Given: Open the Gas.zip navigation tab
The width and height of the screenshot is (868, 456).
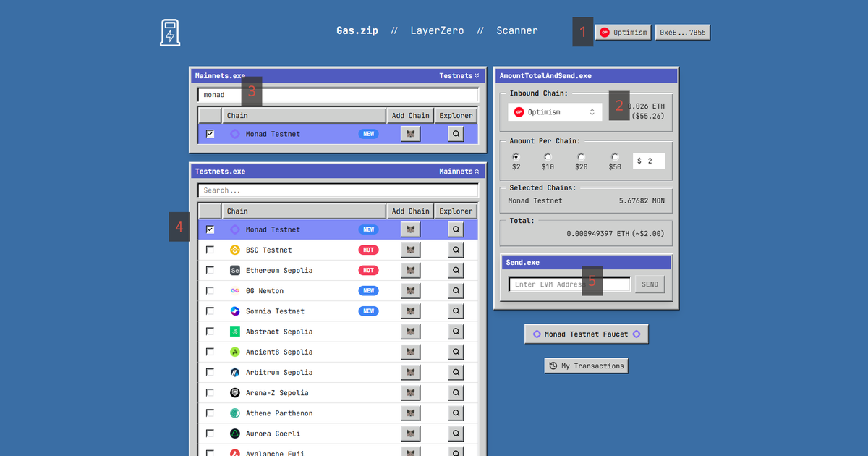Looking at the screenshot, I should (x=357, y=30).
